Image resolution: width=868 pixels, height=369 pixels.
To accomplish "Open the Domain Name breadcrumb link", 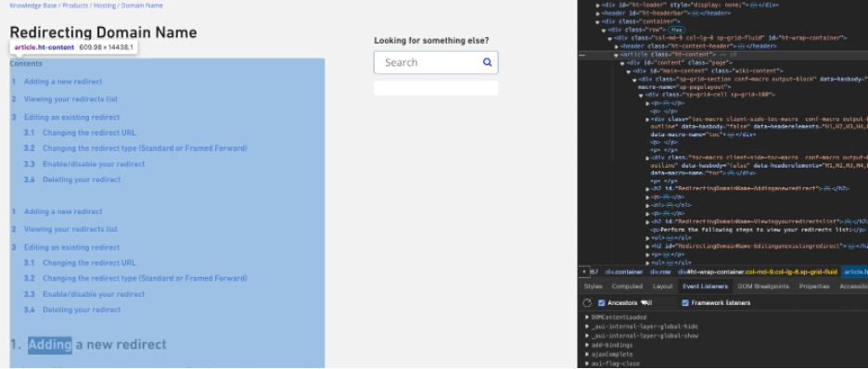I will pos(142,6).
